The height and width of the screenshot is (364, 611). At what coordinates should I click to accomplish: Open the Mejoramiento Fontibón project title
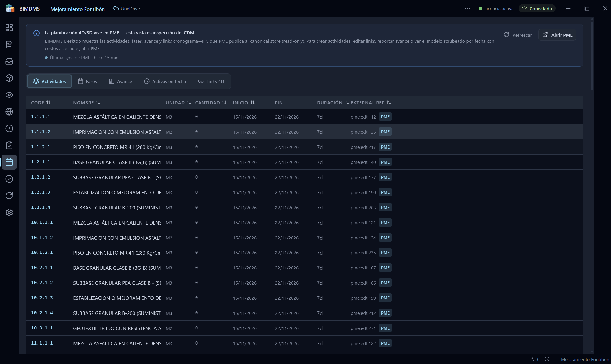pos(78,9)
